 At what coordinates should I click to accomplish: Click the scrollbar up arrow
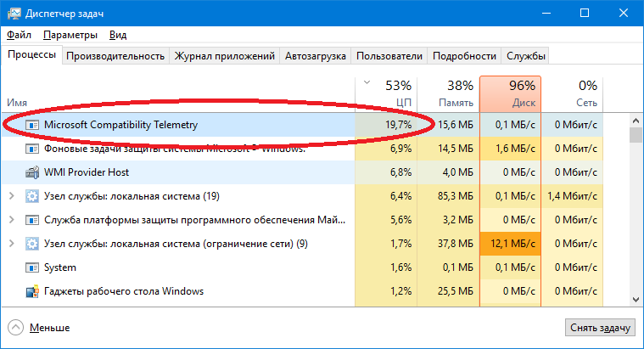click(636, 121)
